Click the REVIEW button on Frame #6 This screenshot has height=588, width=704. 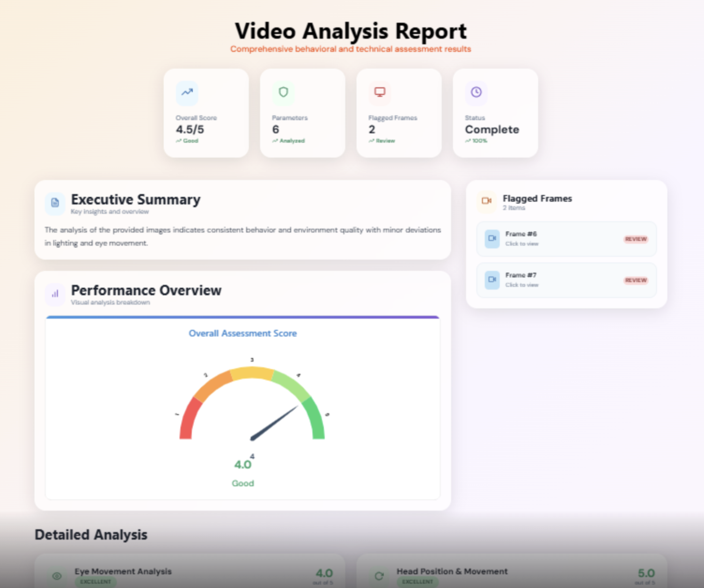pyautogui.click(x=635, y=239)
